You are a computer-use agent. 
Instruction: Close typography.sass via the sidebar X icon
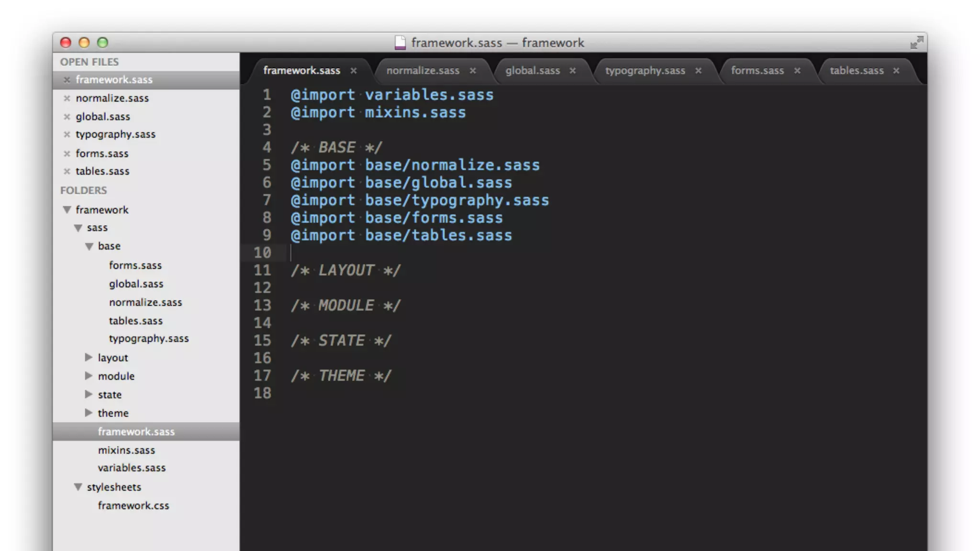click(67, 134)
